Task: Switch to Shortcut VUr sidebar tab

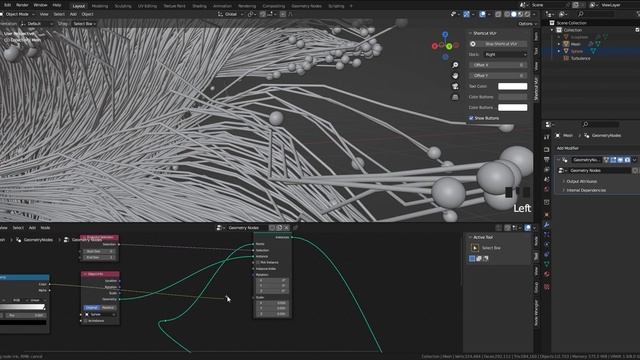Action: (536, 88)
